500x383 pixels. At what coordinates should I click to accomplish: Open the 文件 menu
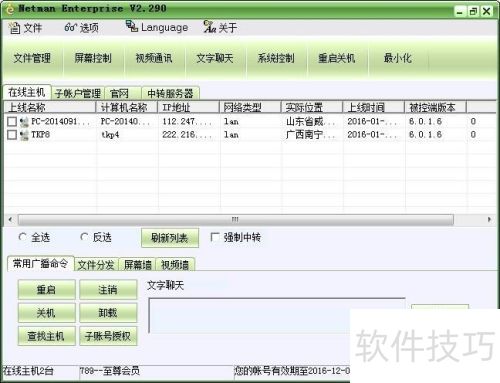(25, 28)
